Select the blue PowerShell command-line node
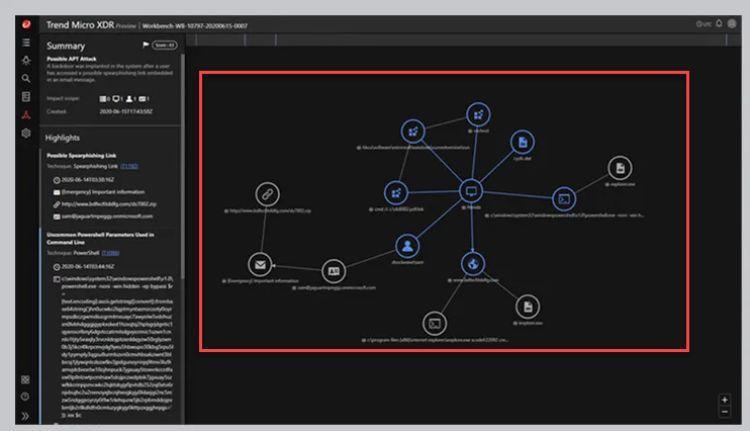The height and width of the screenshot is (431, 750). point(564,199)
